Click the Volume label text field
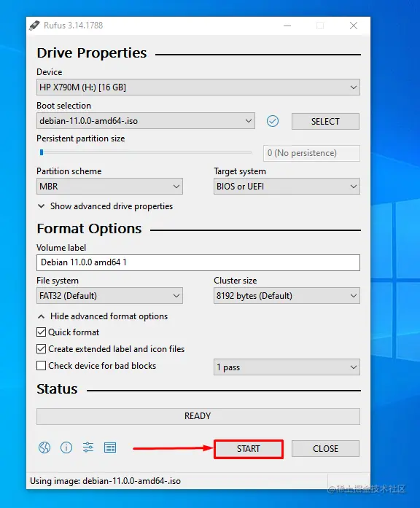 [198, 262]
